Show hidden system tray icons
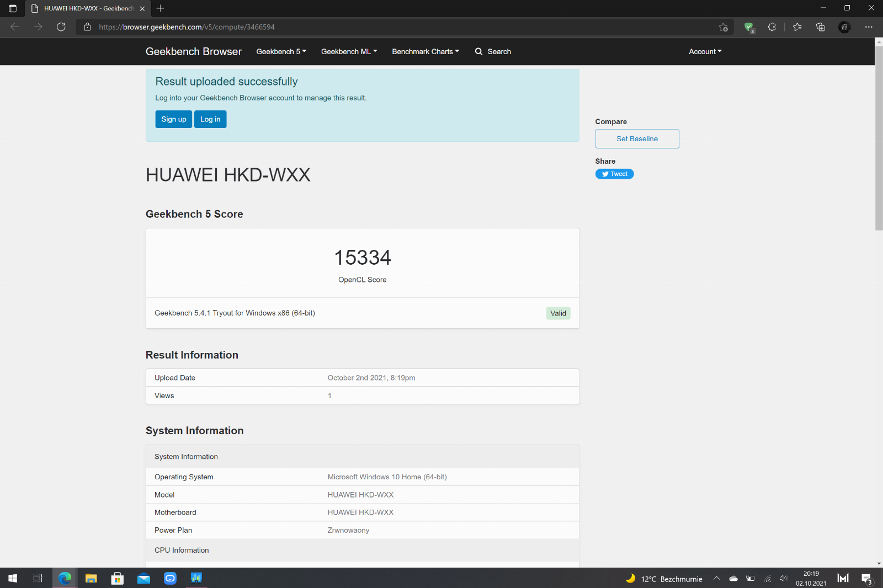Viewport: 883px width, 588px height. coord(716,578)
